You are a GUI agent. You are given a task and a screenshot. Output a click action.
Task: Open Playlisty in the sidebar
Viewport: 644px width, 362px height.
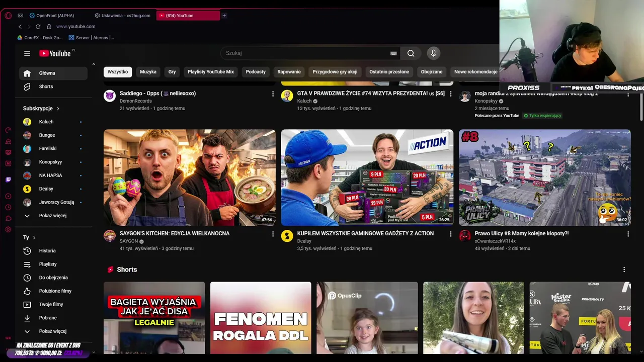tap(53, 264)
